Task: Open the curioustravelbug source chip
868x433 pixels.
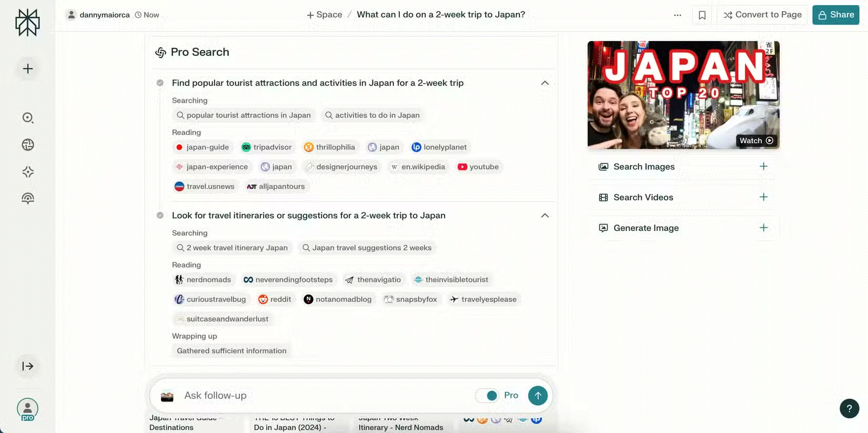Action: (x=210, y=299)
